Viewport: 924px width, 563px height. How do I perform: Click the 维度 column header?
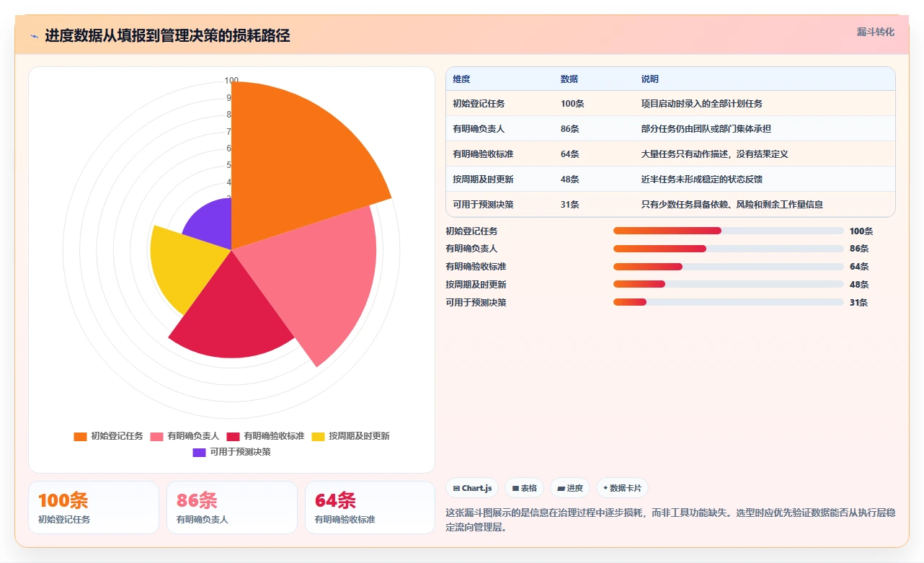pyautogui.click(x=461, y=79)
